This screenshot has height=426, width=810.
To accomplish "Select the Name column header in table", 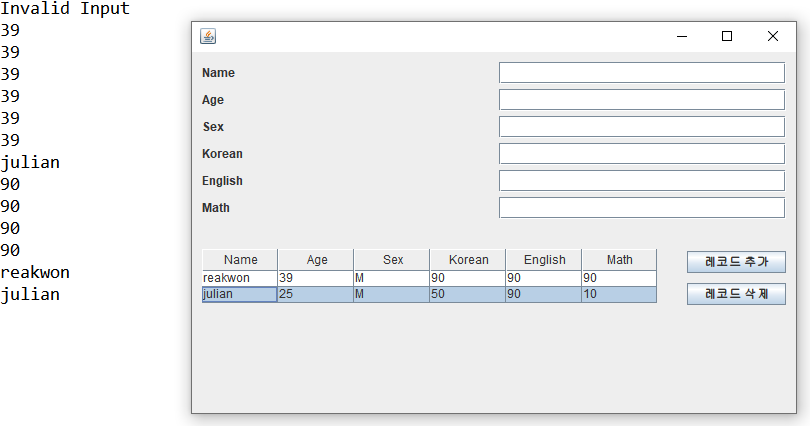I will point(240,260).
